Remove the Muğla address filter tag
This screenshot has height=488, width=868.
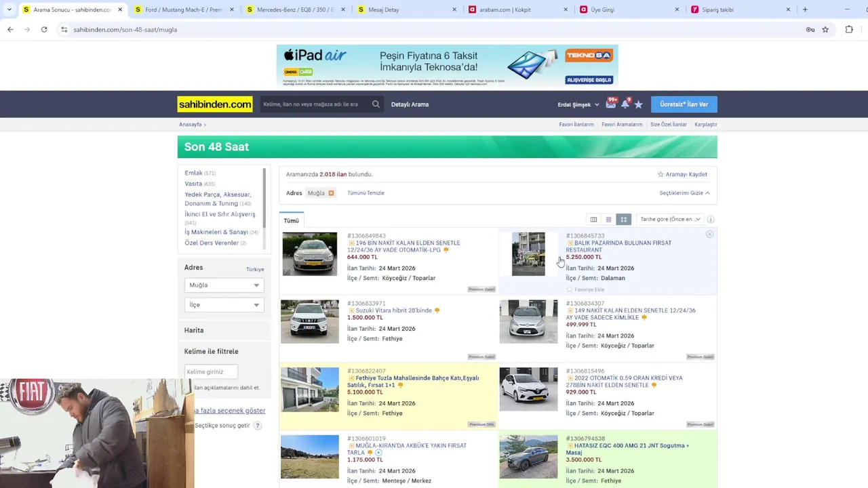[x=331, y=193]
